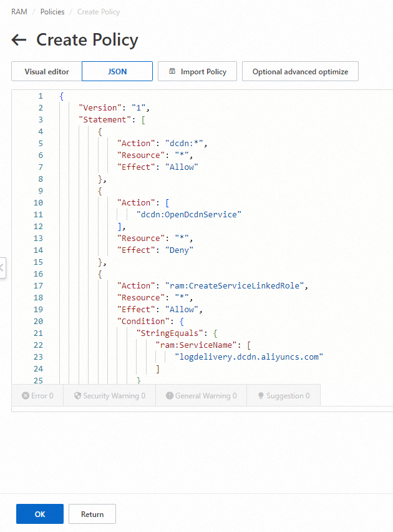Click the Error status icon
The height and width of the screenshot is (532, 393).
(25, 395)
